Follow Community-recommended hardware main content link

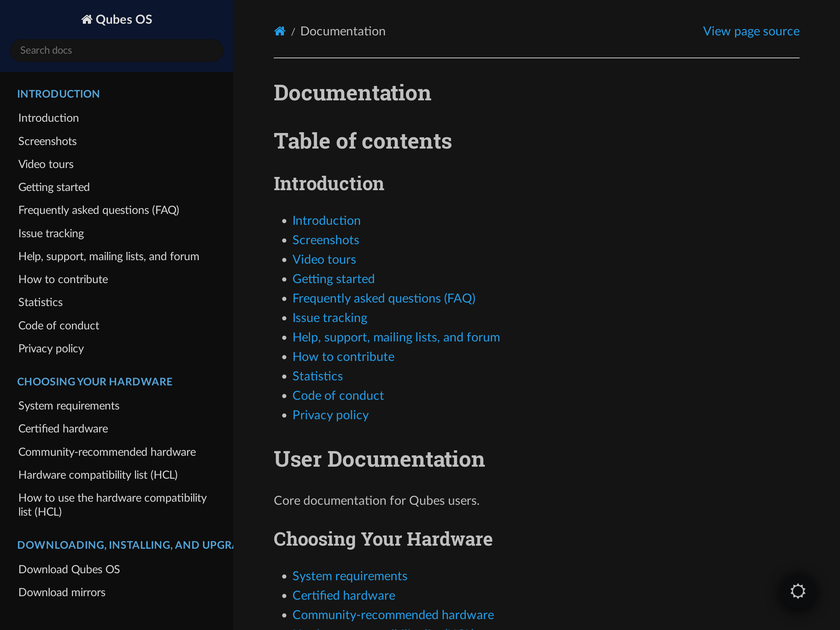[393, 615]
